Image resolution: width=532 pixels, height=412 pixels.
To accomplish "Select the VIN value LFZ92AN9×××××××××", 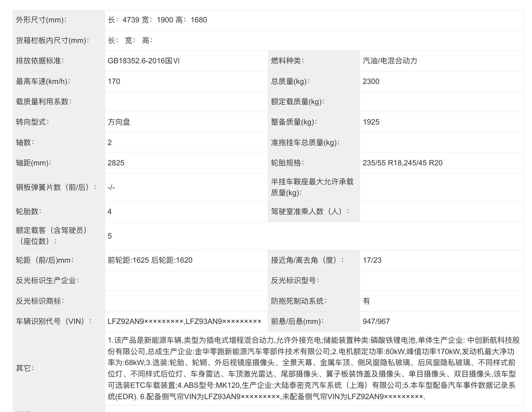I will point(145,321).
